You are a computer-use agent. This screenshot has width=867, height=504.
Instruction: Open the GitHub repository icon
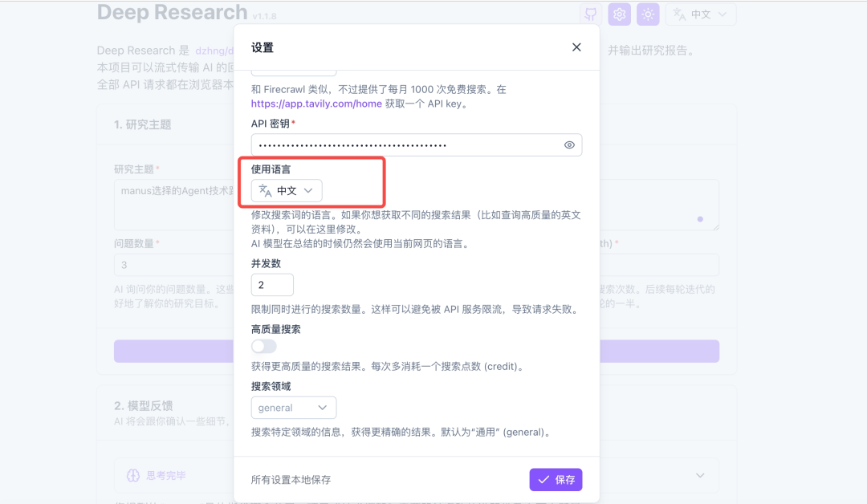point(591,14)
